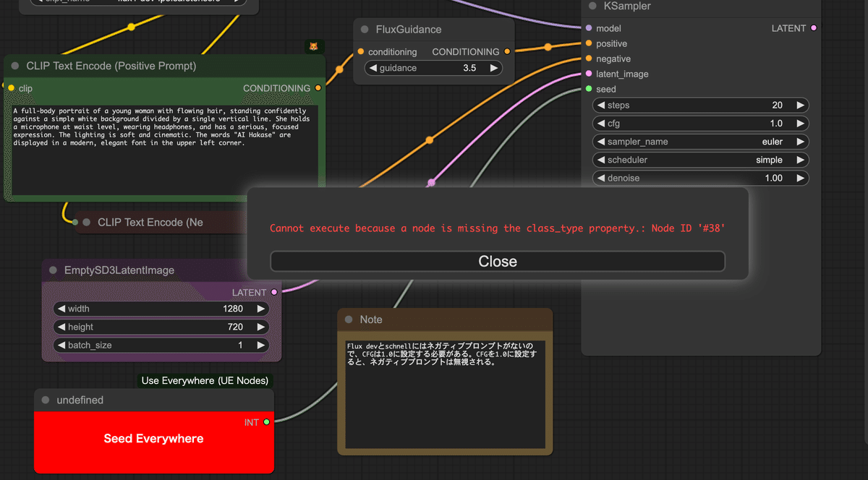The width and height of the screenshot is (868, 480).
Task: Click the KSampler seed input socket
Action: (x=589, y=89)
